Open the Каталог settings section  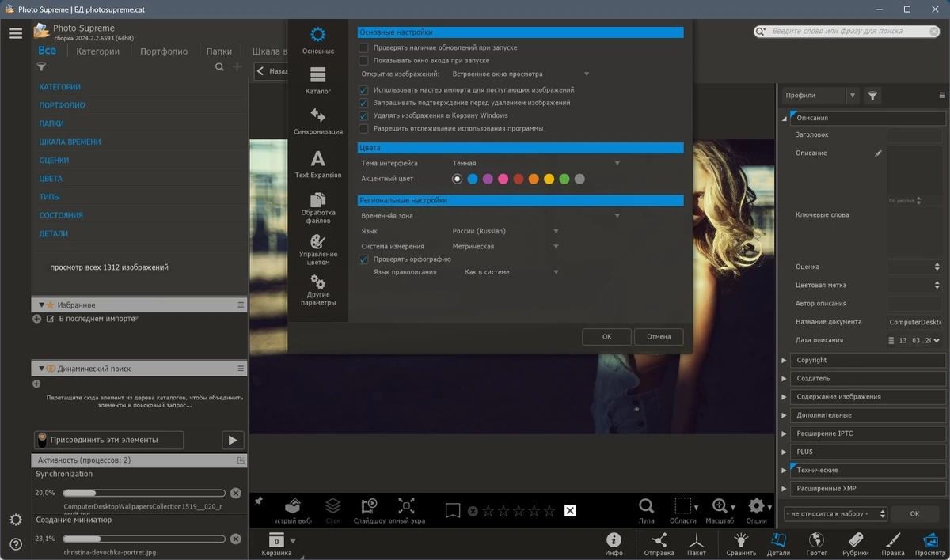pos(318,81)
